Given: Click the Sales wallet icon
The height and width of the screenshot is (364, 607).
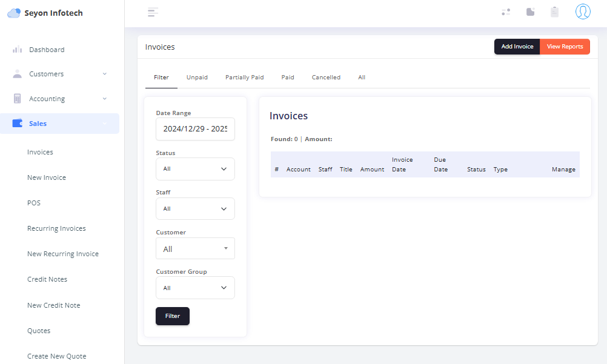Looking at the screenshot, I should 18,124.
